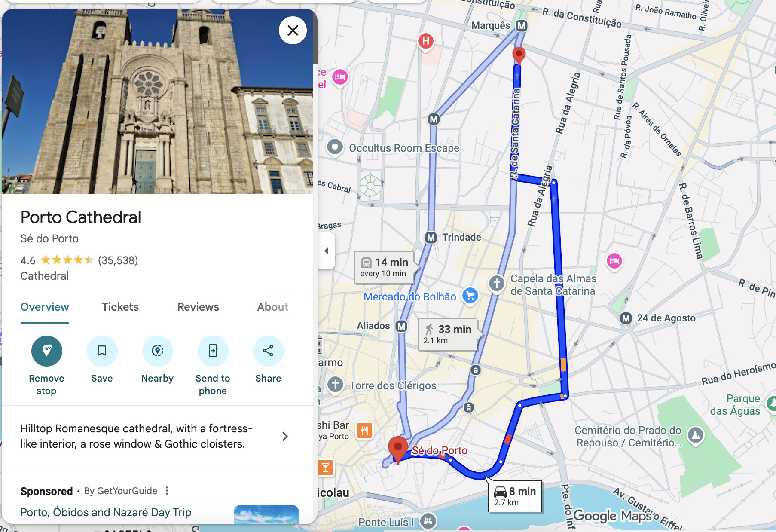
Task: Click the Mercado do Bolhão shopping cart marker
Action: click(x=470, y=296)
